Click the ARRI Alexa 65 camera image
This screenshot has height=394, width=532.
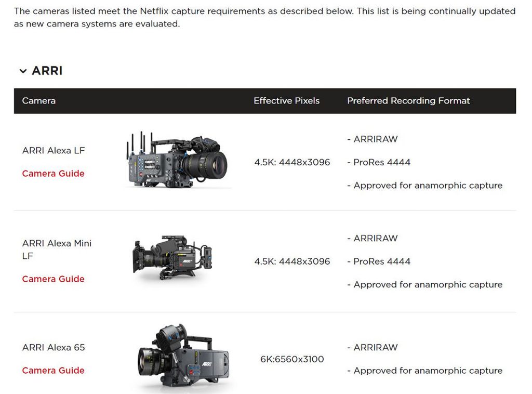pos(183,357)
